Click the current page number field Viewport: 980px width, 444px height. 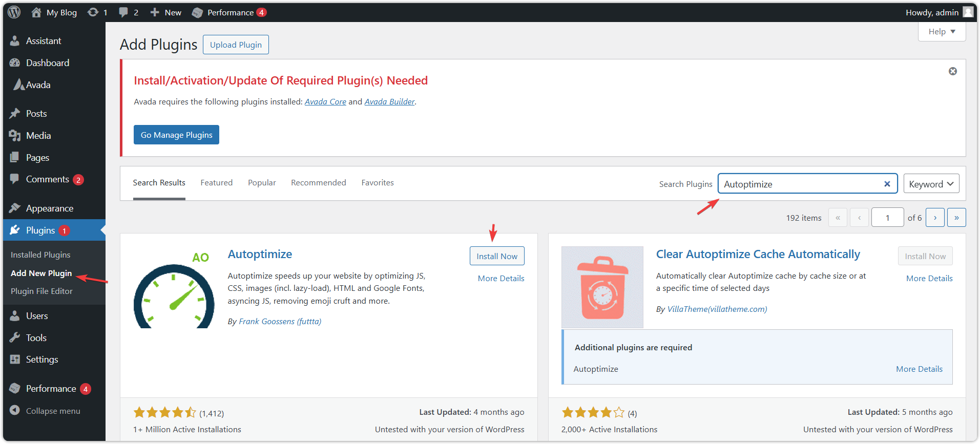887,218
